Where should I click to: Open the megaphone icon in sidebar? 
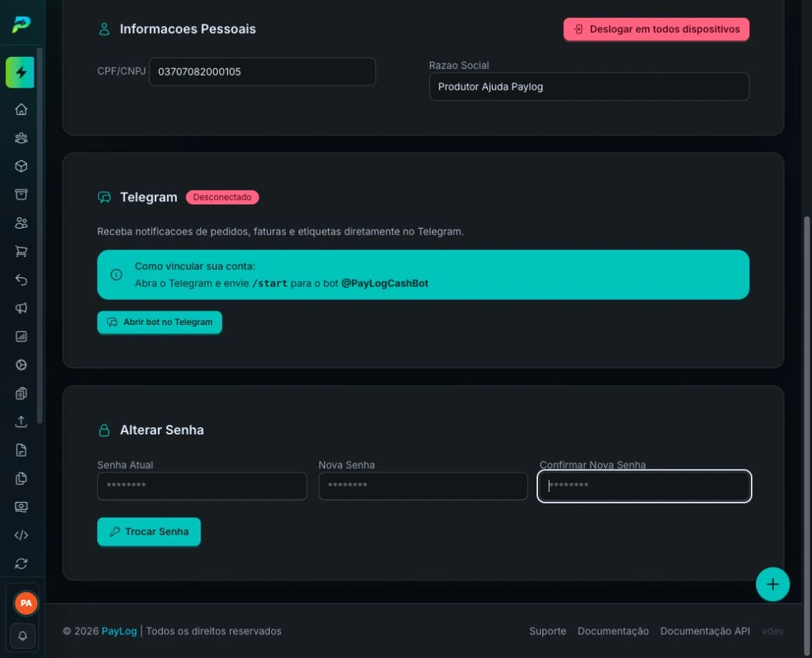tap(22, 308)
